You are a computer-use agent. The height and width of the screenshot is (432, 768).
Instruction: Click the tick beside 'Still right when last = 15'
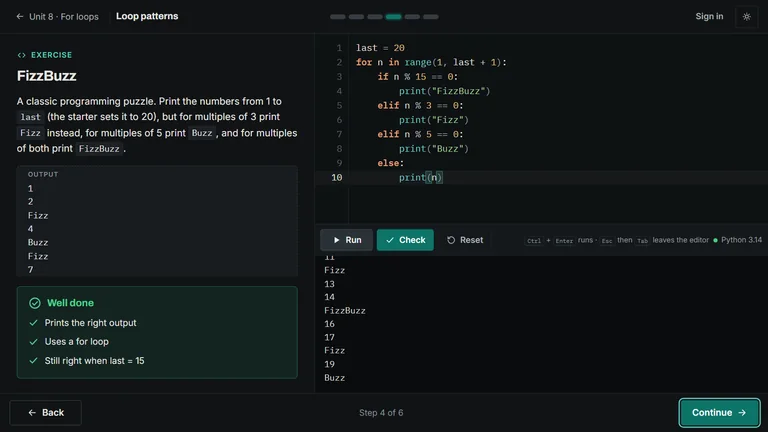(33, 361)
